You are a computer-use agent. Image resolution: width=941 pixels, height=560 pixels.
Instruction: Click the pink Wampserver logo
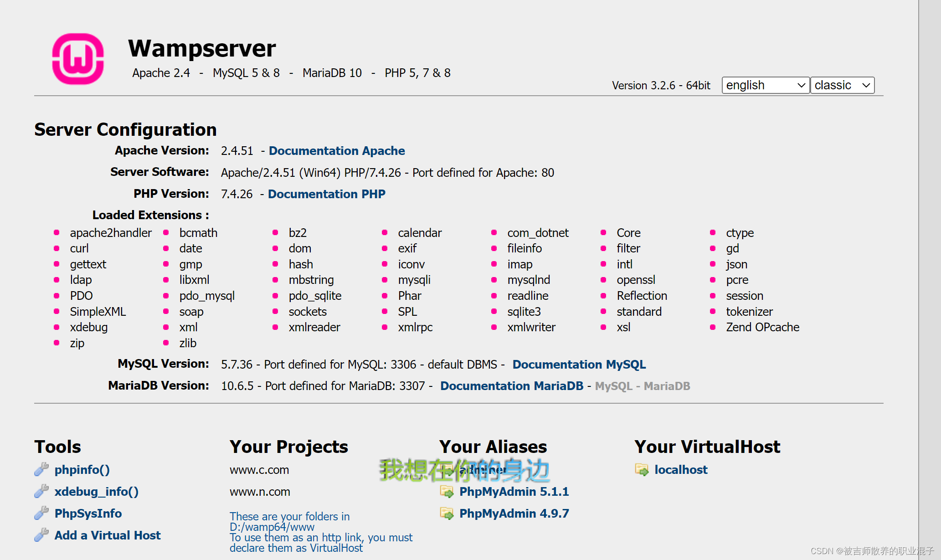point(78,59)
